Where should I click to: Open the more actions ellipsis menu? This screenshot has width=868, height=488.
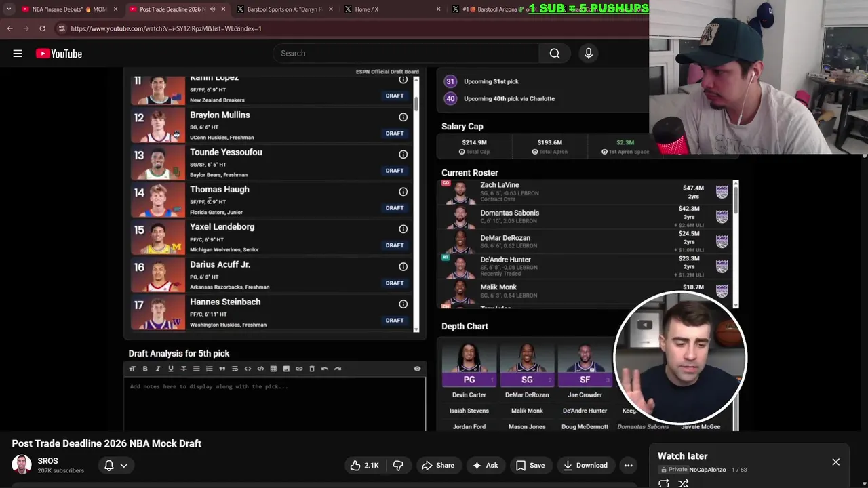pyautogui.click(x=629, y=466)
